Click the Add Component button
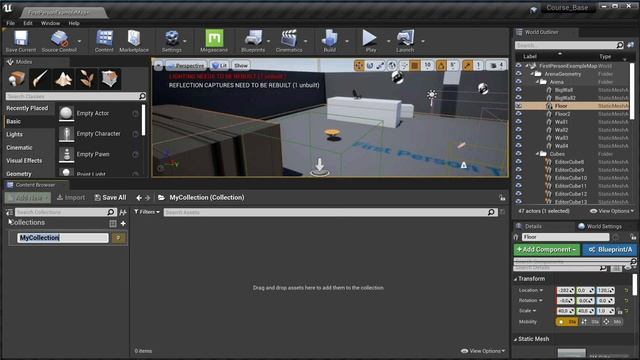The image size is (640, 360). pyautogui.click(x=547, y=249)
